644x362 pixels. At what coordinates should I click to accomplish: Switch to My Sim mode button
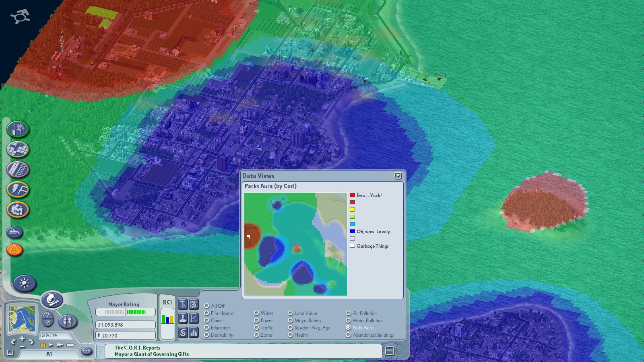68,321
